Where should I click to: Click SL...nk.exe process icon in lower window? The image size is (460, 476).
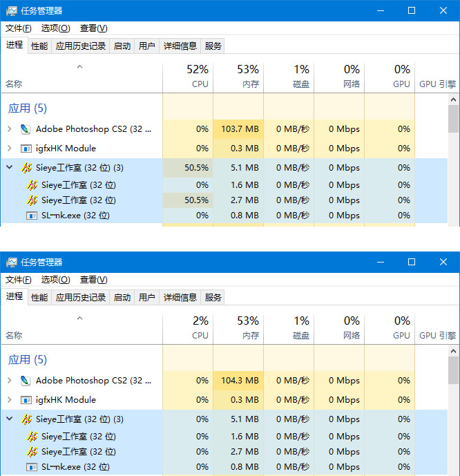tap(32, 467)
